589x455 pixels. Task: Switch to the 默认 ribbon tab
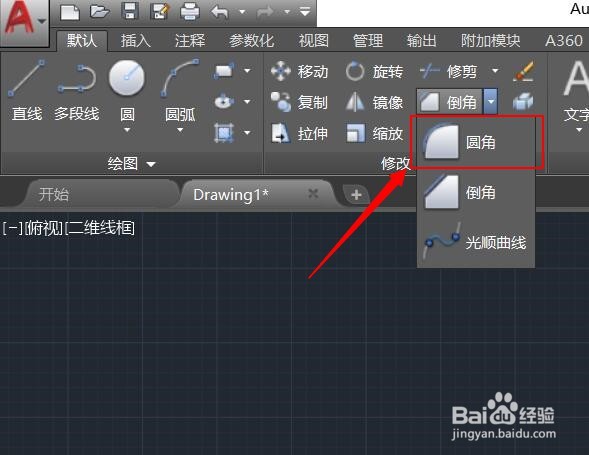pyautogui.click(x=82, y=41)
